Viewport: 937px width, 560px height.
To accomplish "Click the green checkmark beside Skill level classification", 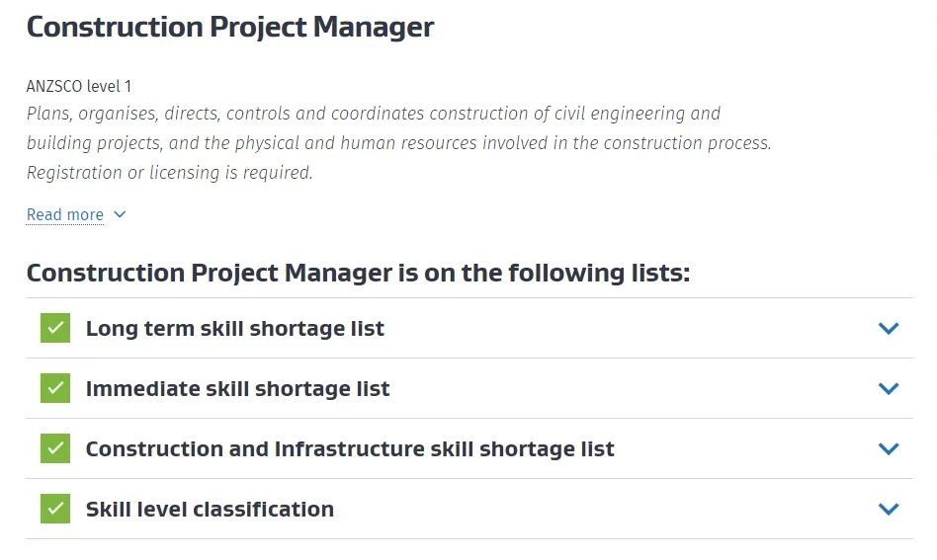I will 55,509.
